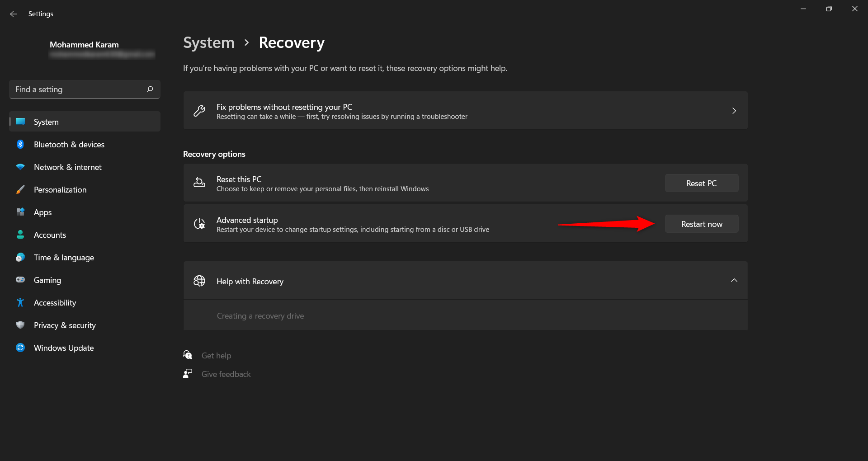The image size is (868, 461).
Task: Click the Personalization paintbrush icon
Action: coord(20,189)
